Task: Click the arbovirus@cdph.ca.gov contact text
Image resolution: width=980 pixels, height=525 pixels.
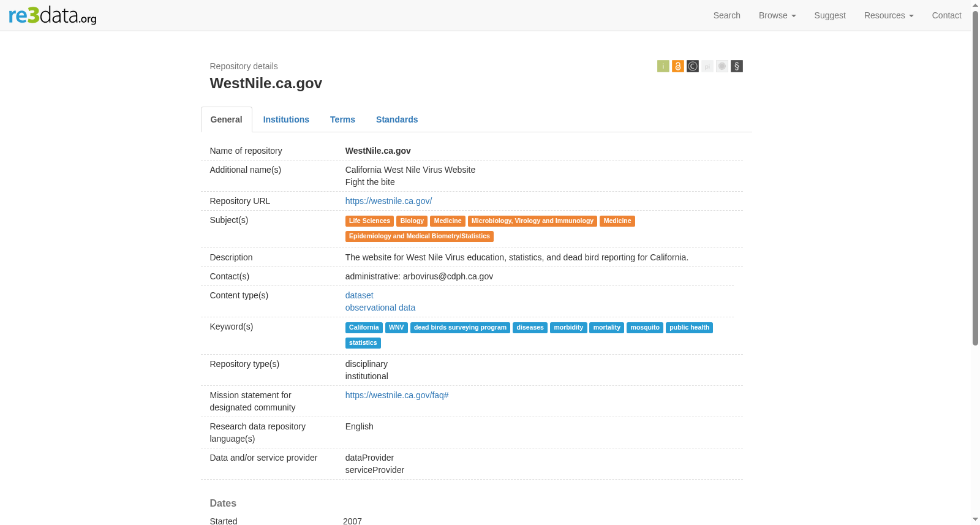Action: click(448, 276)
